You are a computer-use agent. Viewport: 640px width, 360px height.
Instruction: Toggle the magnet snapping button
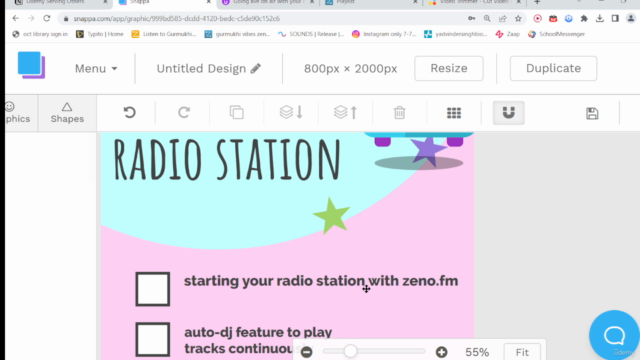click(509, 113)
